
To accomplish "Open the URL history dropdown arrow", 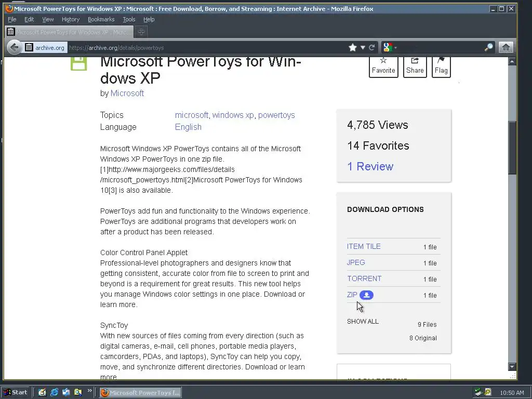I will click(x=363, y=47).
